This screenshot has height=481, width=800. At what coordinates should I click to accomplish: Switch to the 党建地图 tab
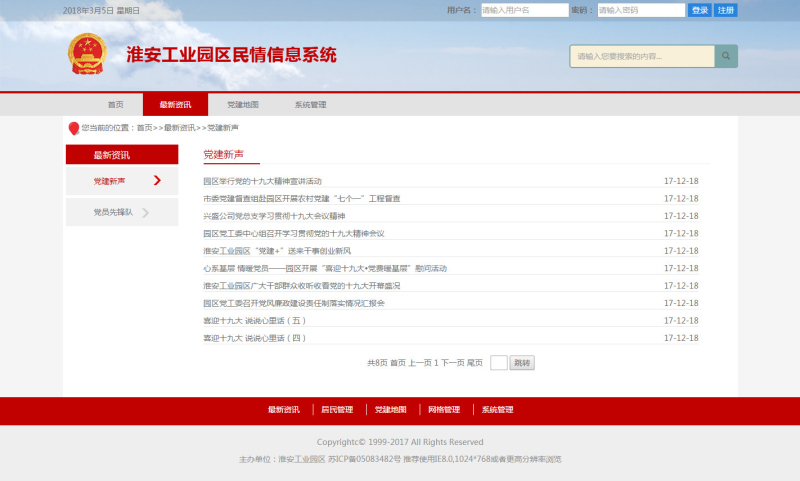point(242,104)
